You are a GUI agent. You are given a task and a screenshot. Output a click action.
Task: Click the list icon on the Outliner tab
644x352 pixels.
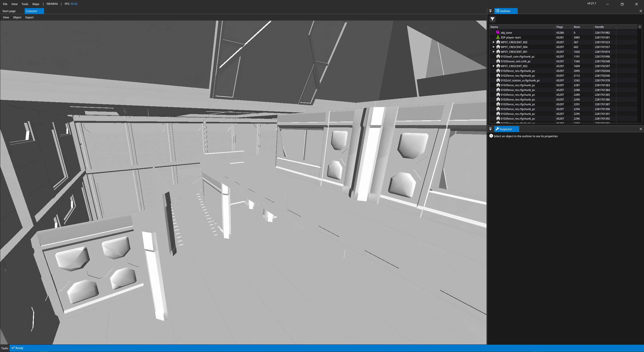tap(497, 11)
